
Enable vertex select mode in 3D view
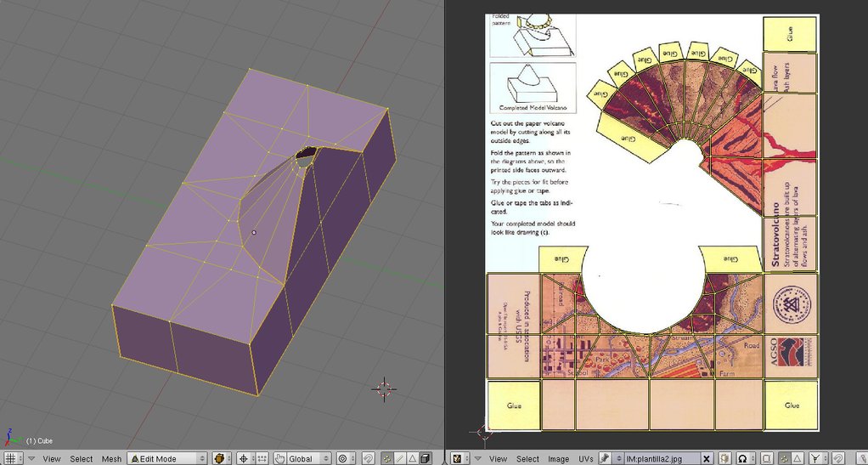point(387,458)
